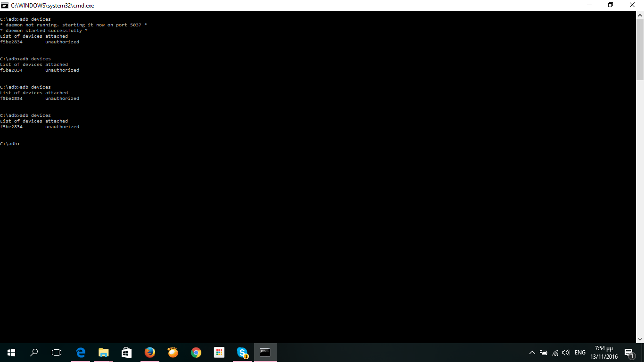The width and height of the screenshot is (644, 362).
Task: Open File Explorer from the taskbar
Action: pos(104,353)
